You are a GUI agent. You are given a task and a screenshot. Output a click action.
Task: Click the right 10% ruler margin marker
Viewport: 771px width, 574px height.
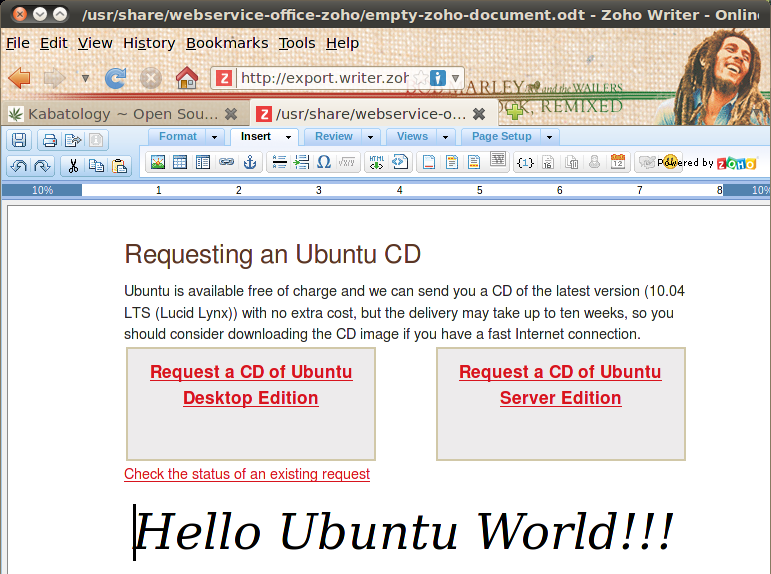[746, 190]
